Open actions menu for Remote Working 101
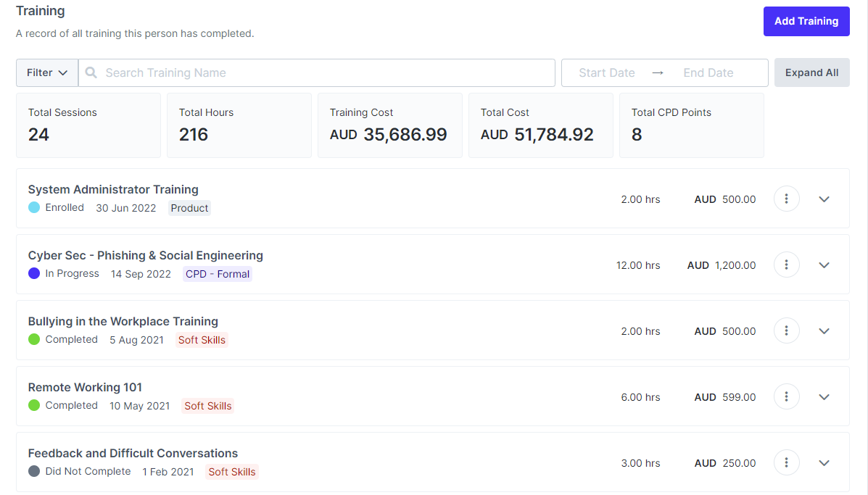The width and height of the screenshot is (868, 495). [x=786, y=396]
